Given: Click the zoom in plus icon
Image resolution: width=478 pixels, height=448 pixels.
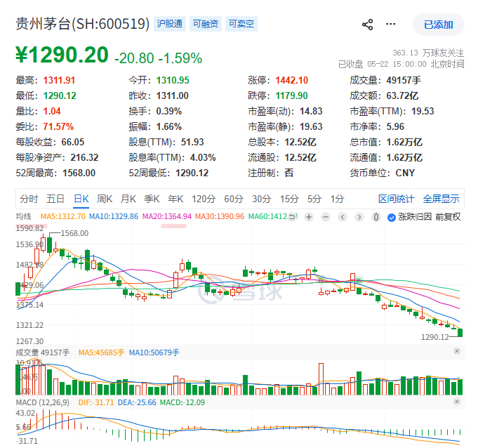Looking at the screenshot, I should (x=309, y=217).
